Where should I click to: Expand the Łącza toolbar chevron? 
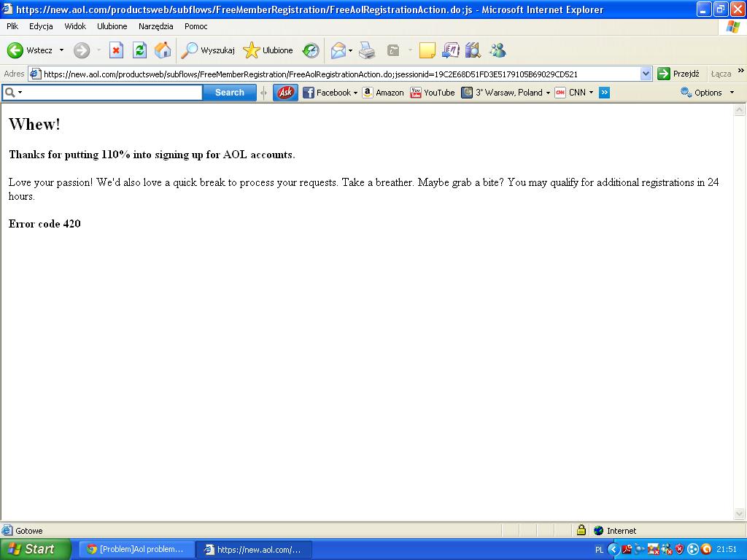pyautogui.click(x=741, y=71)
